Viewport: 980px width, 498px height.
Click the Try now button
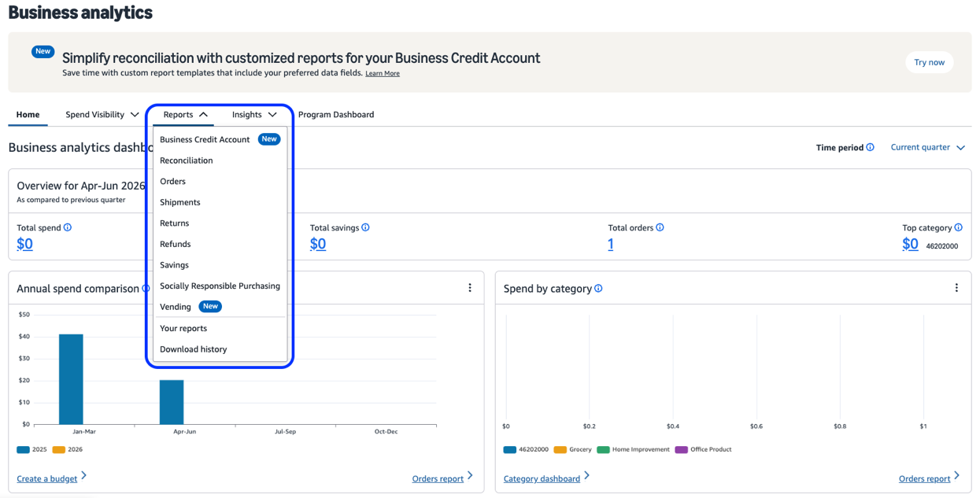click(929, 62)
